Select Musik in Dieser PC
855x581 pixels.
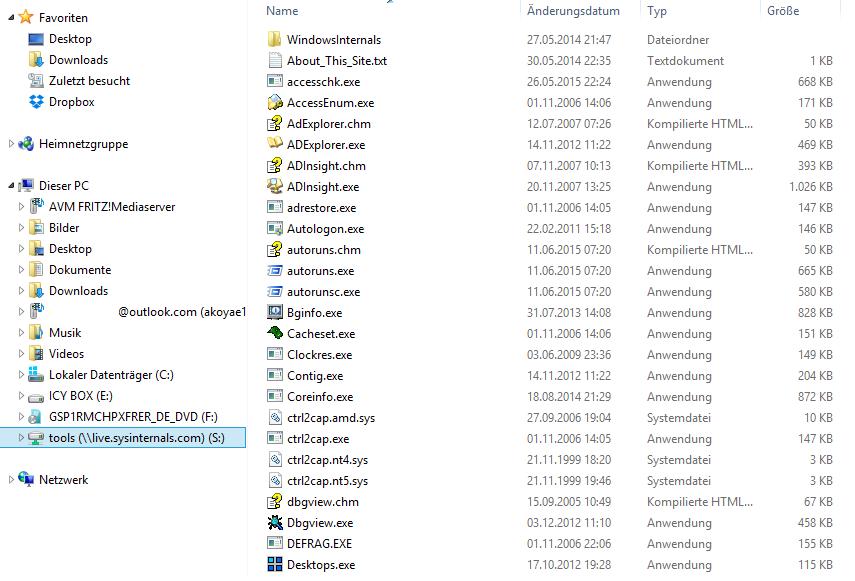[65, 332]
